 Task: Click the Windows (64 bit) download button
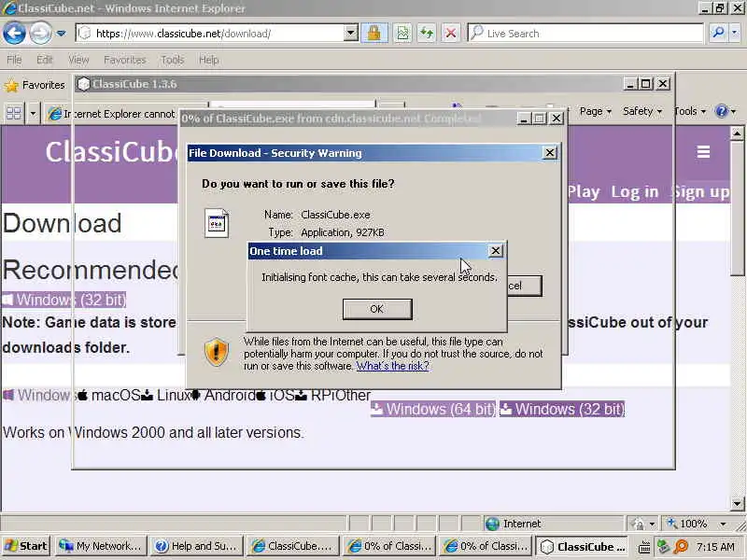click(x=433, y=409)
